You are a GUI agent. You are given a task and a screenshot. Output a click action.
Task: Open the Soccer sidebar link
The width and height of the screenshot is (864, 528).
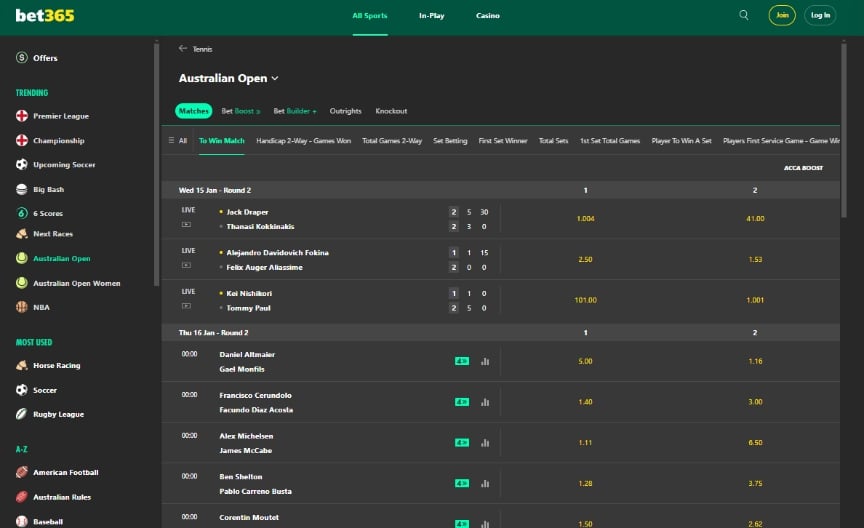[45, 390]
